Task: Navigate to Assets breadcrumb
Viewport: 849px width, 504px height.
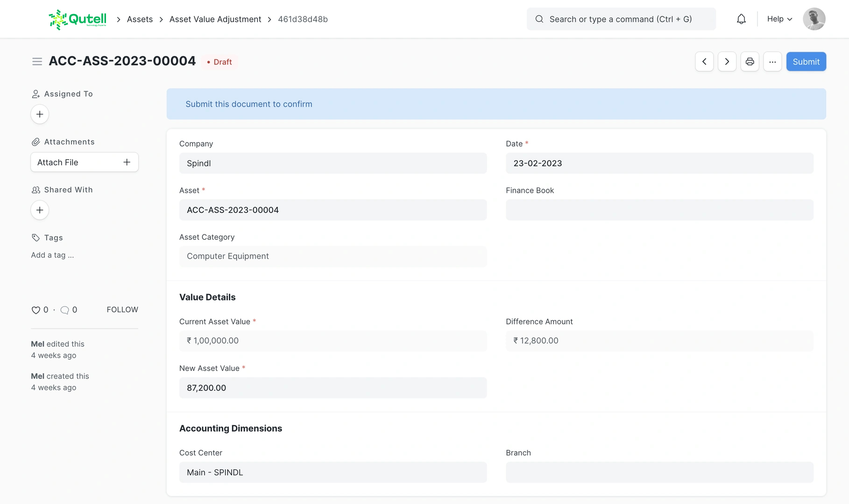Action: pyautogui.click(x=140, y=19)
